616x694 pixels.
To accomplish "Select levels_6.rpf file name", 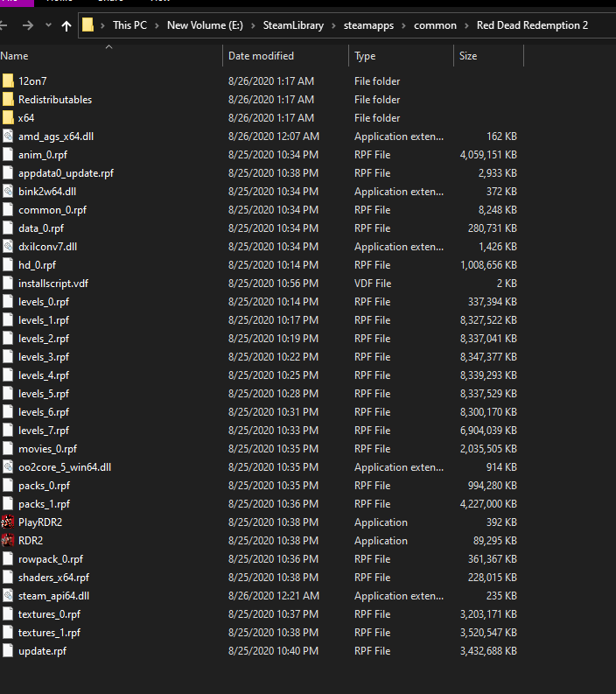I will coord(44,411).
